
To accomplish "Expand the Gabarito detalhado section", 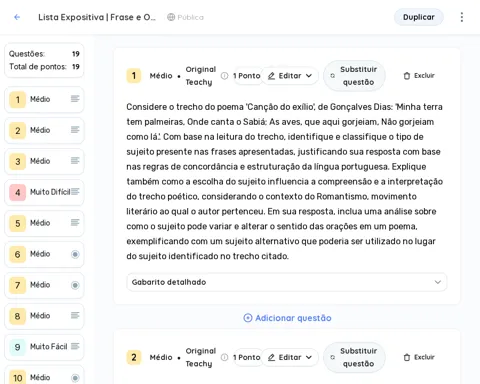I will pos(286,282).
